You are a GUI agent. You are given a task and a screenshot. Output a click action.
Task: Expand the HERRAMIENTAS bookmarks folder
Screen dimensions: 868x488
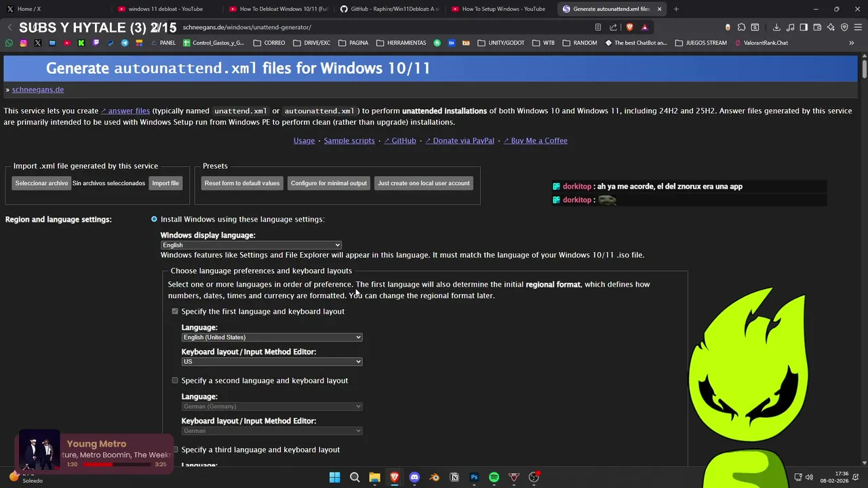coord(401,43)
